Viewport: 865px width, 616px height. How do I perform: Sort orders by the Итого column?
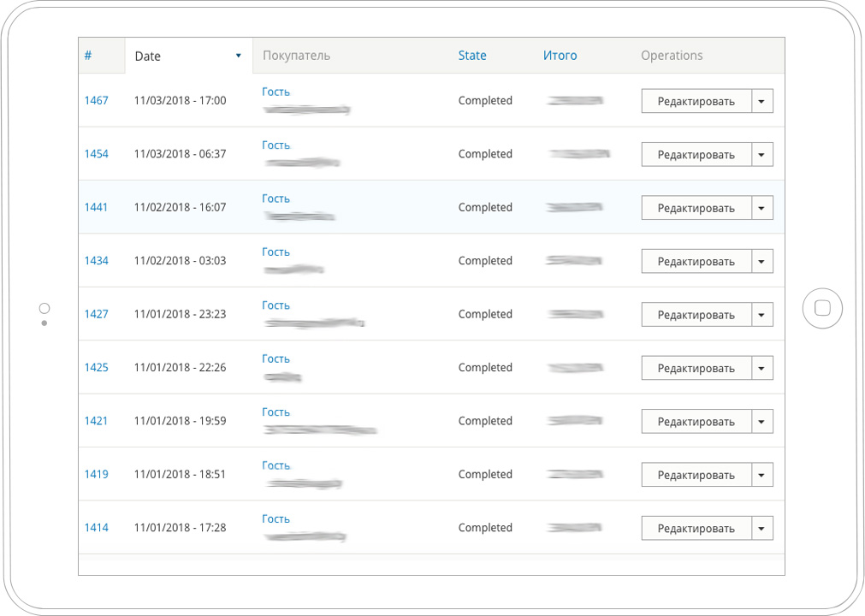tap(560, 56)
